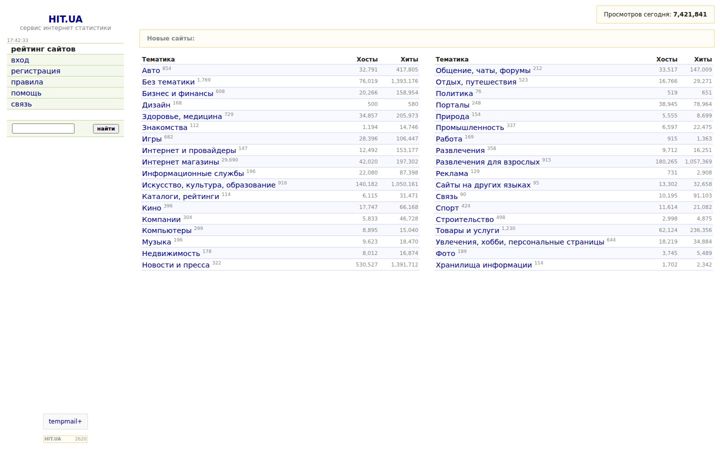Viewport: 720px width, 450px height.
Task: Open the Отдых, путешествия category
Action: pyautogui.click(x=476, y=82)
